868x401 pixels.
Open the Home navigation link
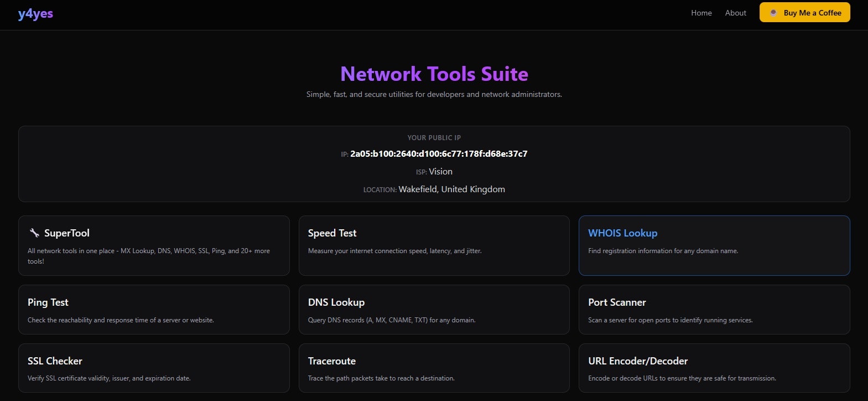(701, 13)
